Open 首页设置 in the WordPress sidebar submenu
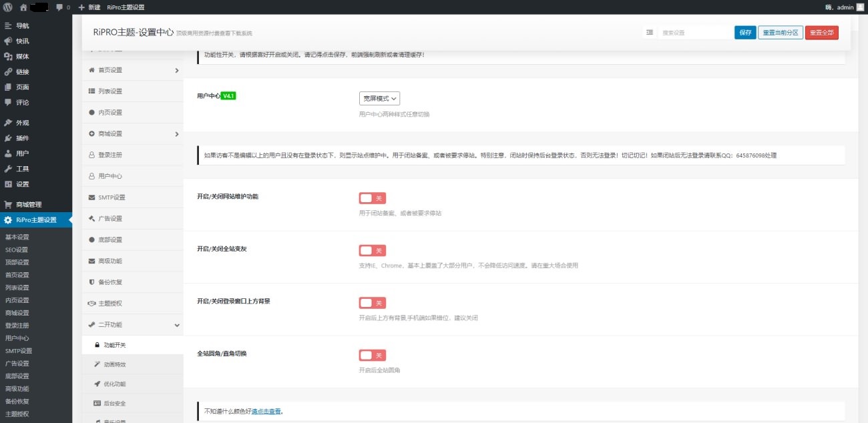 point(17,275)
